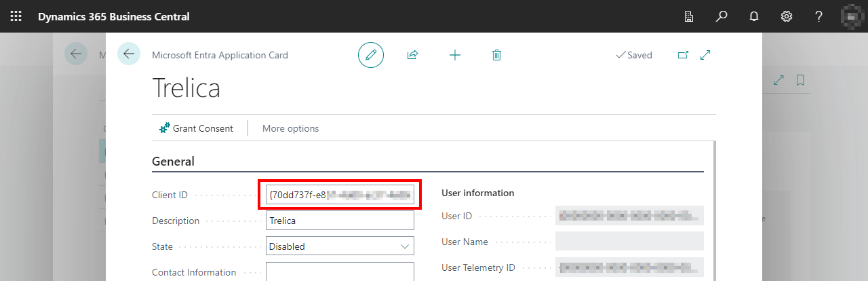The width and height of the screenshot is (868, 281).
Task: Click the State field label
Action: (x=162, y=246)
